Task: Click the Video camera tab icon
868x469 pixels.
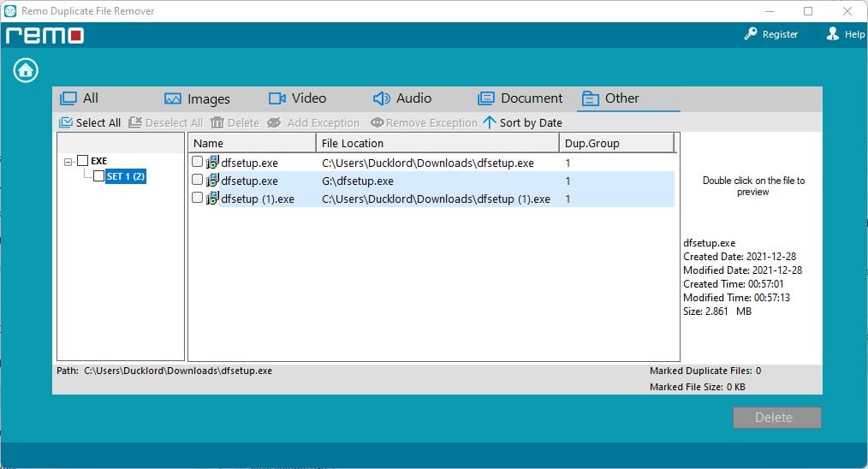Action: (x=276, y=98)
